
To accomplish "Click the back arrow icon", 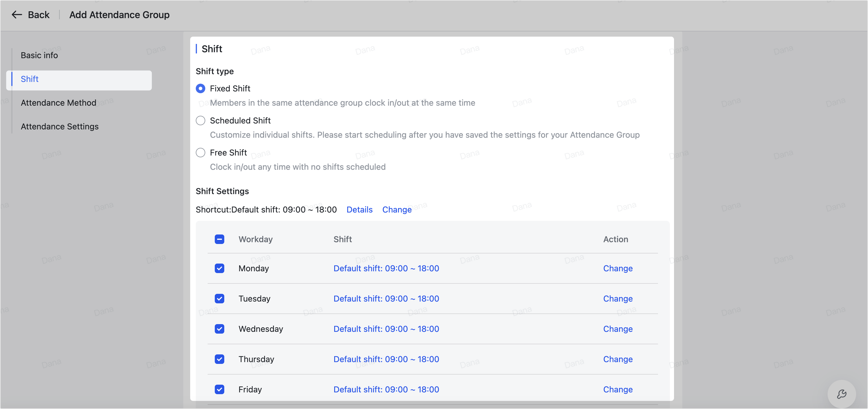I will coord(17,15).
